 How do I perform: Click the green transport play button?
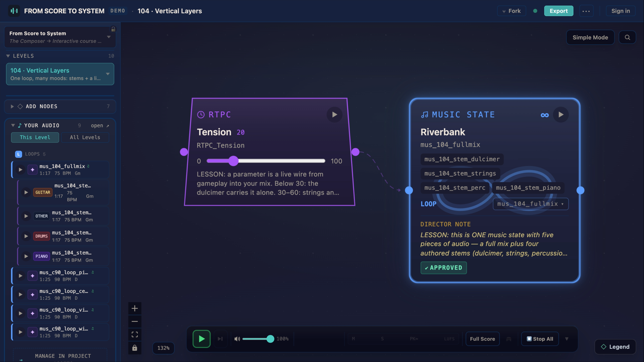point(202,339)
